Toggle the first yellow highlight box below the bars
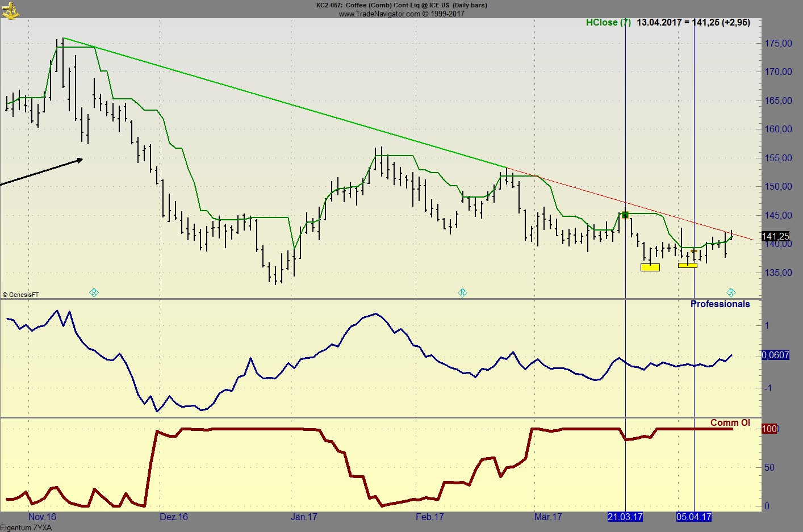Image resolution: width=803 pixels, height=532 pixels. click(650, 267)
